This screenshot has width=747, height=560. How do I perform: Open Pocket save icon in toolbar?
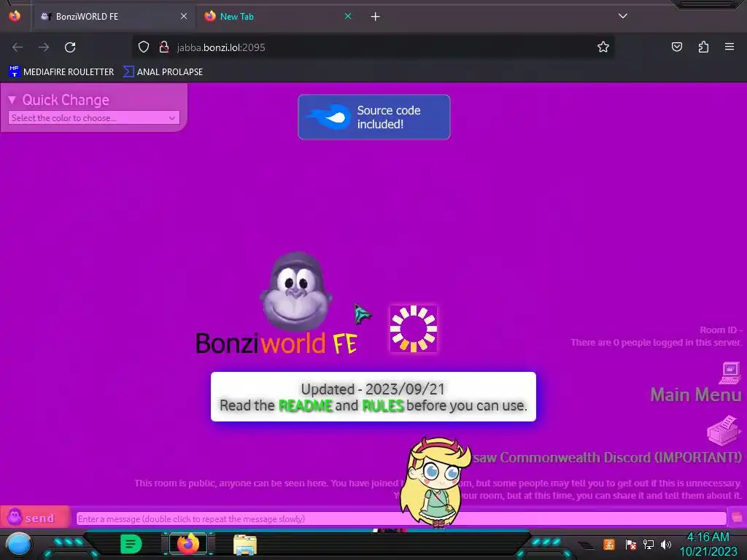(676, 47)
